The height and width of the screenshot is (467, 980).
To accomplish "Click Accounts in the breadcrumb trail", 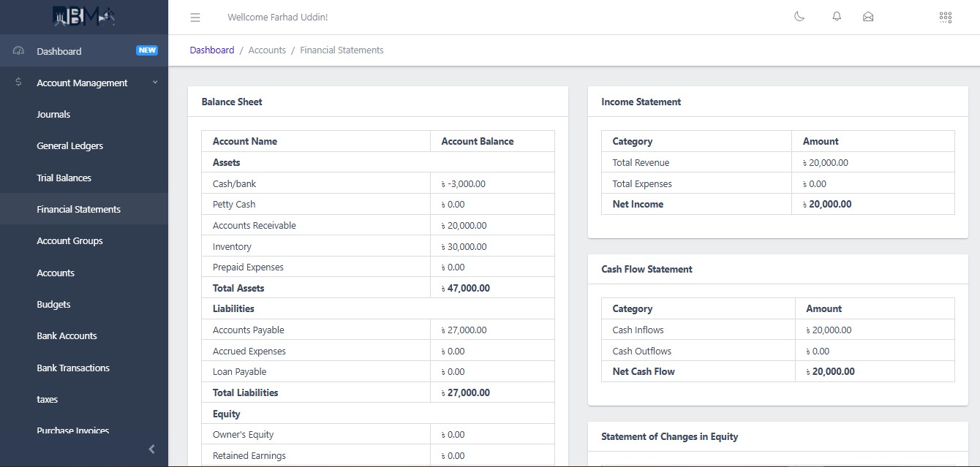I will [x=267, y=50].
